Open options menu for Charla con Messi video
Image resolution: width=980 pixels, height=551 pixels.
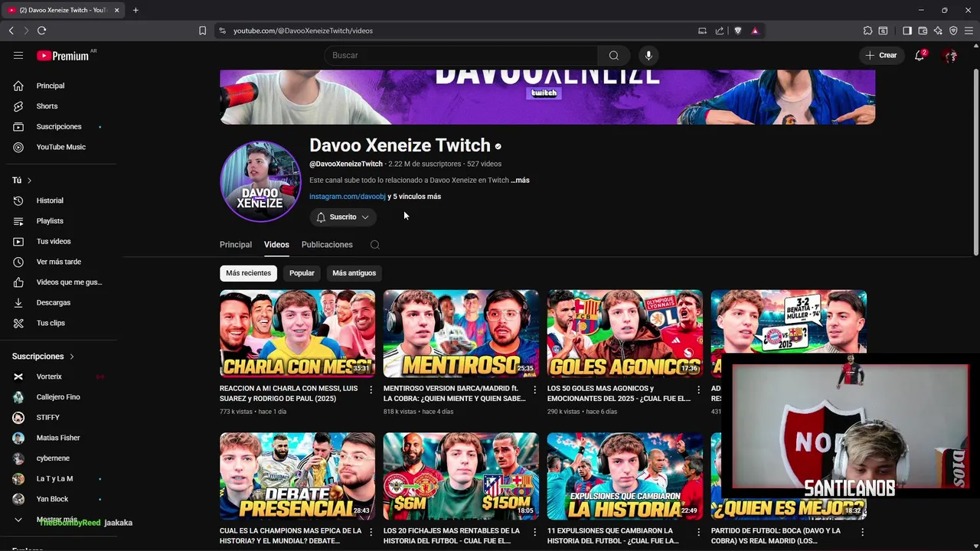371,390
